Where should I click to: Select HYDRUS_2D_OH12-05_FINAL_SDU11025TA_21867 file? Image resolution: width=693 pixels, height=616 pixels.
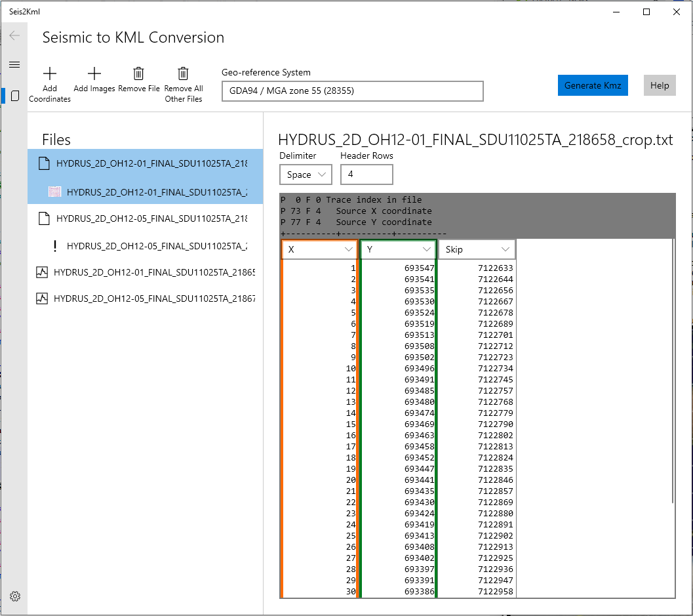point(146,298)
